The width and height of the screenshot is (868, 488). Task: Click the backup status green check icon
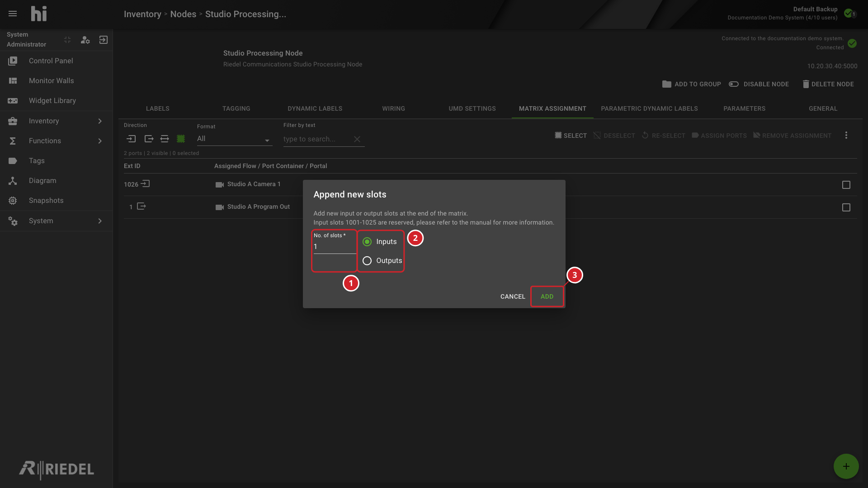coord(849,13)
